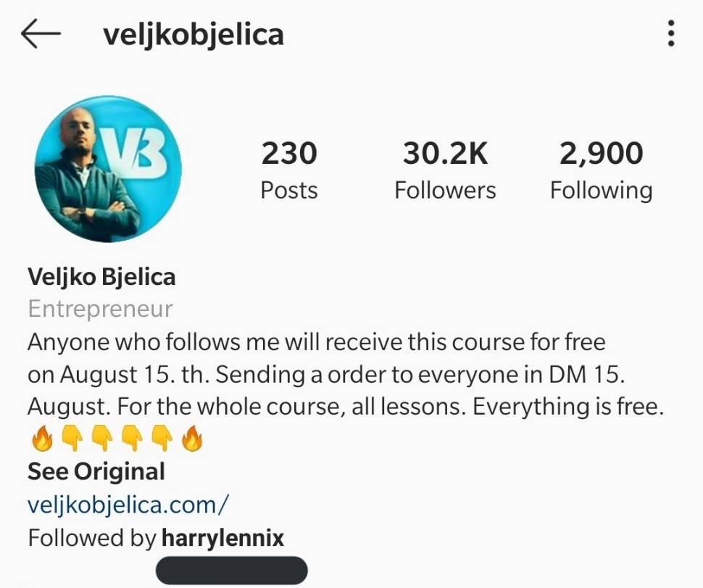Image resolution: width=703 pixels, height=588 pixels.
Task: Tap the first pointing-down hand emoji
Action: click(72, 438)
